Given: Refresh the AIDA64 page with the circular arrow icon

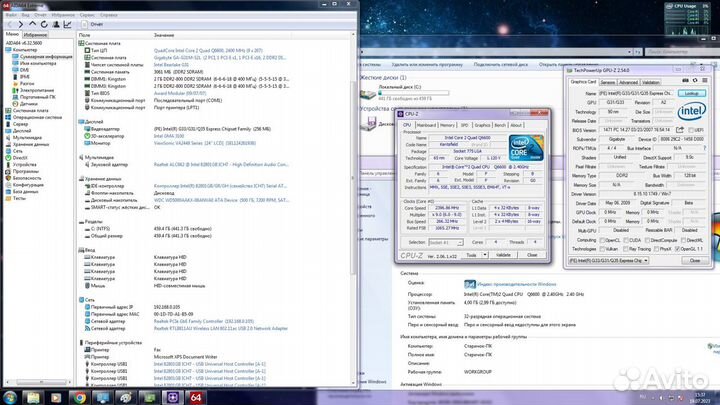Looking at the screenshot, I should [44, 24].
